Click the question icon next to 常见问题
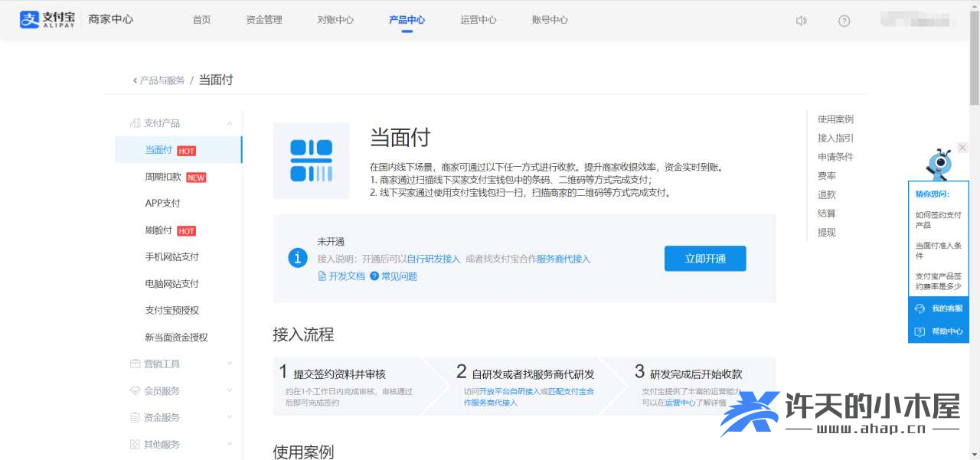This screenshot has width=980, height=460. tap(374, 276)
